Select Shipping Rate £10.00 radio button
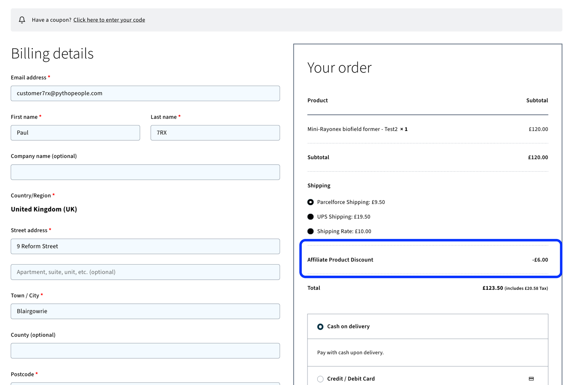The height and width of the screenshot is (385, 588). point(310,231)
